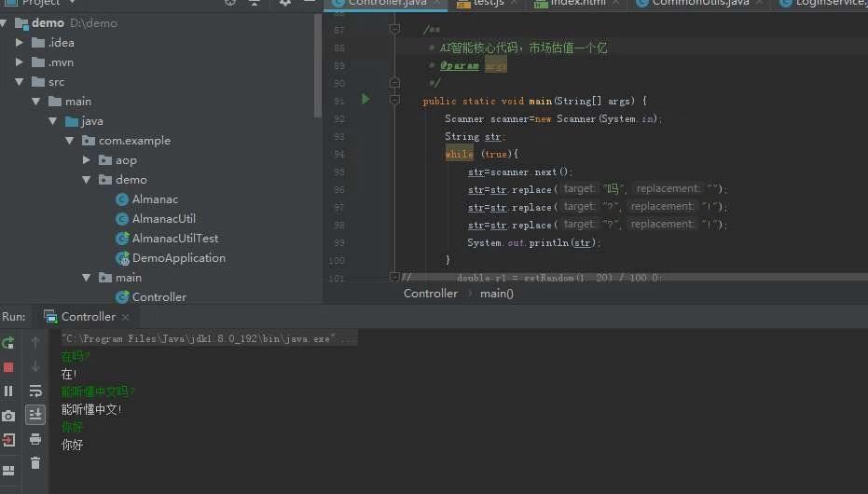Click console output line 在!
This screenshot has height=494, width=868.
[69, 374]
